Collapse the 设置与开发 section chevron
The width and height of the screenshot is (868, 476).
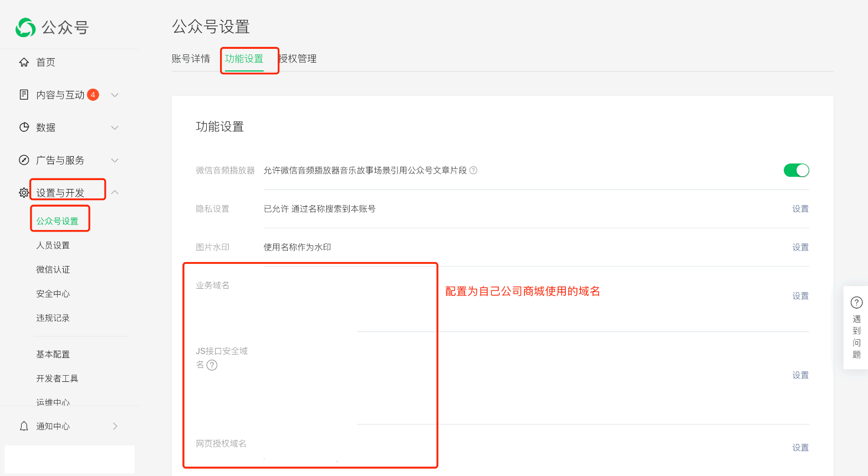pyautogui.click(x=115, y=192)
